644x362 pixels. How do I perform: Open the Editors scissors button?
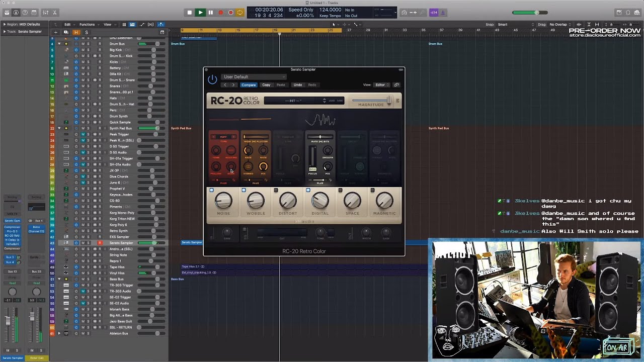click(x=55, y=13)
